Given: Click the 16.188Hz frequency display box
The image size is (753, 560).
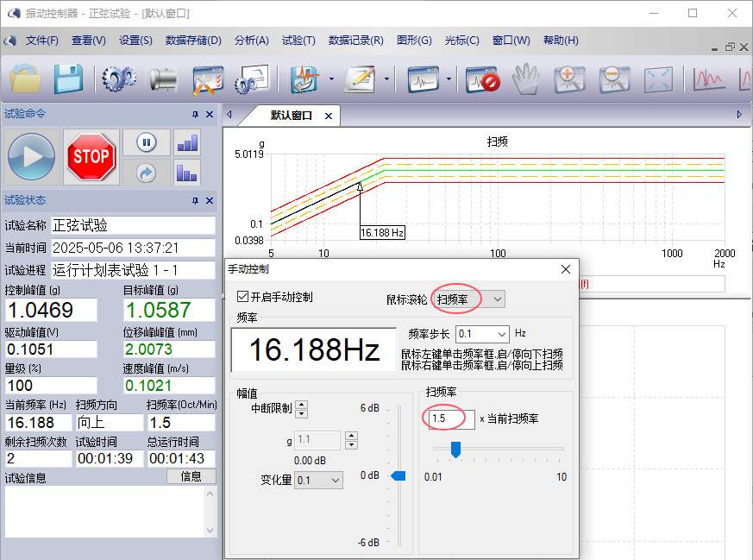Looking at the screenshot, I should (x=314, y=349).
